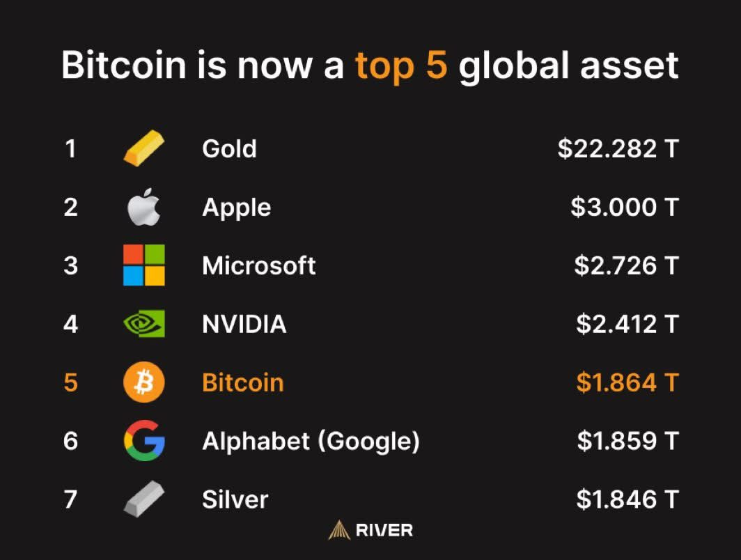Select the Google G logo

(144, 440)
